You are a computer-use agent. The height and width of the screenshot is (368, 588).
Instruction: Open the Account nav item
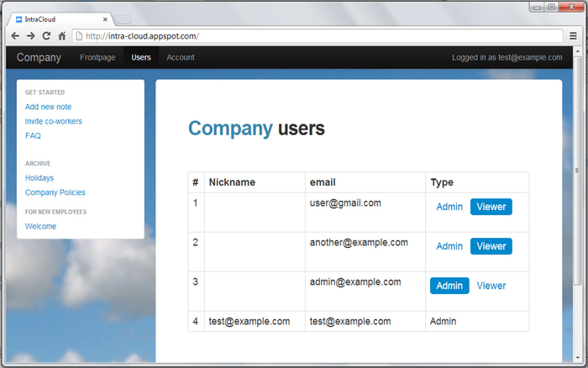pyautogui.click(x=181, y=57)
